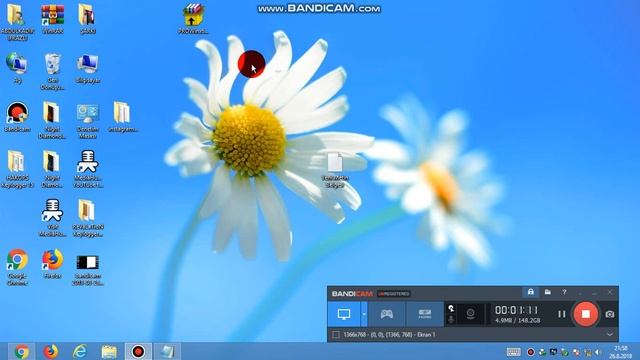Open Internet Explorer from the taskbar
Image resolution: width=640 pixels, height=360 pixels.
80,351
